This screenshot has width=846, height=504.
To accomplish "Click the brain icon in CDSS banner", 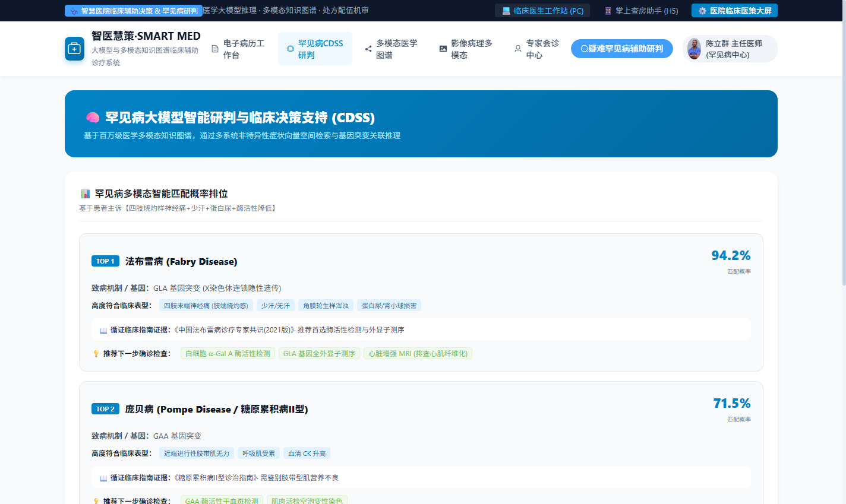I will 92,118.
